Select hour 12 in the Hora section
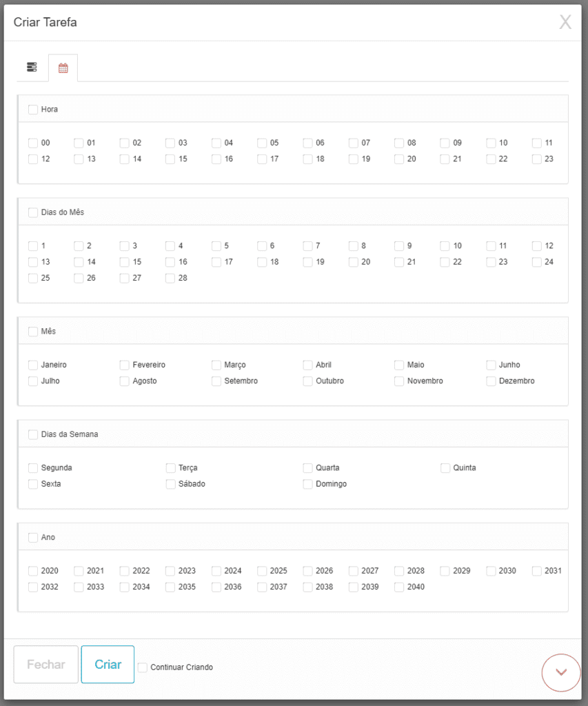 click(x=33, y=159)
